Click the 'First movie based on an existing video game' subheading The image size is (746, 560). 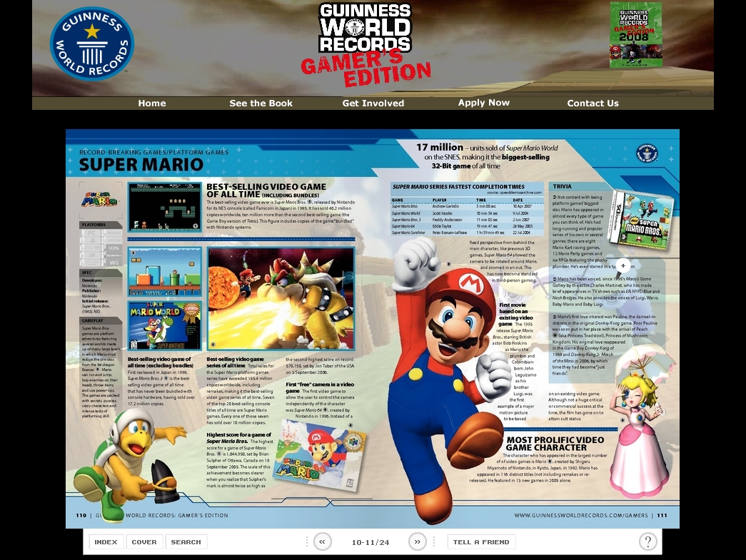515,314
